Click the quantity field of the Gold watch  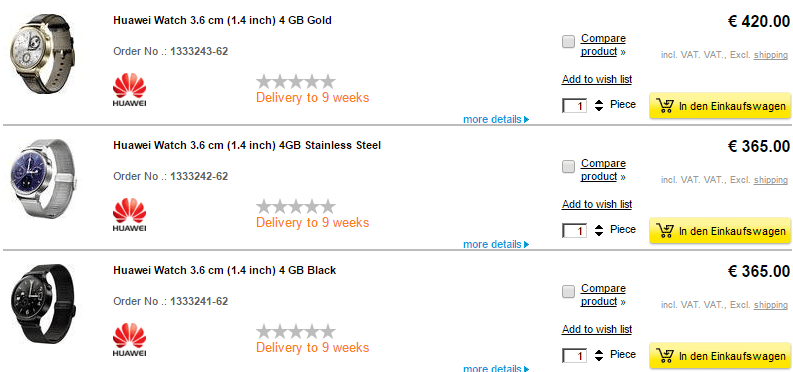click(x=575, y=106)
